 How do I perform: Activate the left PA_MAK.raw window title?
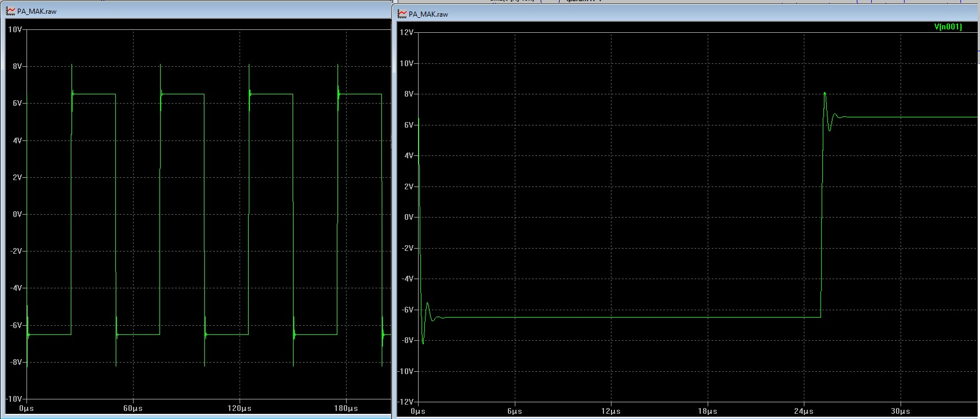pyautogui.click(x=37, y=11)
